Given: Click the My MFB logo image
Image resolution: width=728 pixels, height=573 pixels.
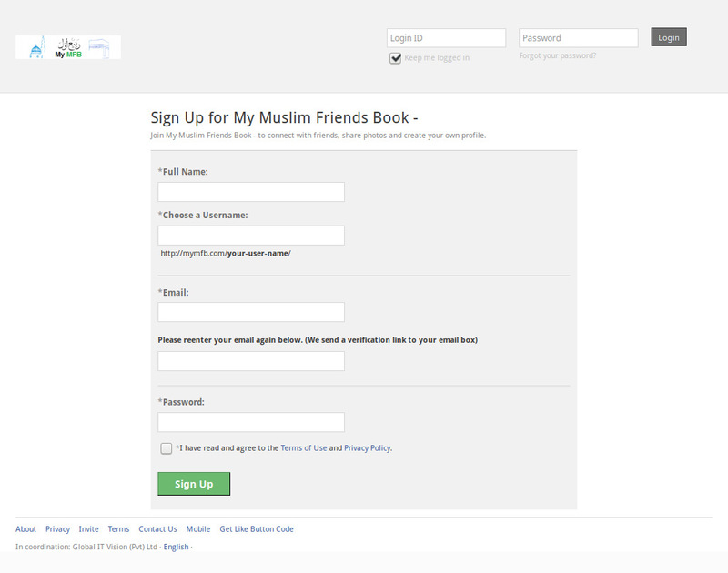Looking at the screenshot, I should point(68,47).
